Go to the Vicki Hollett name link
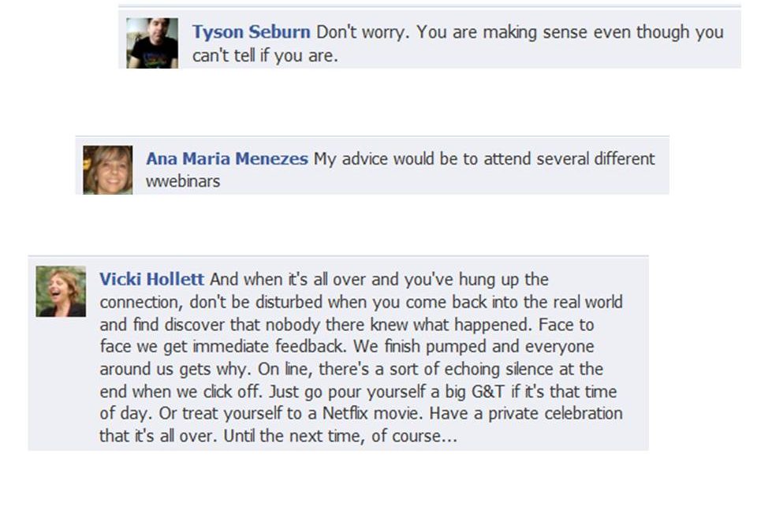757x532 pixels. tap(151, 279)
